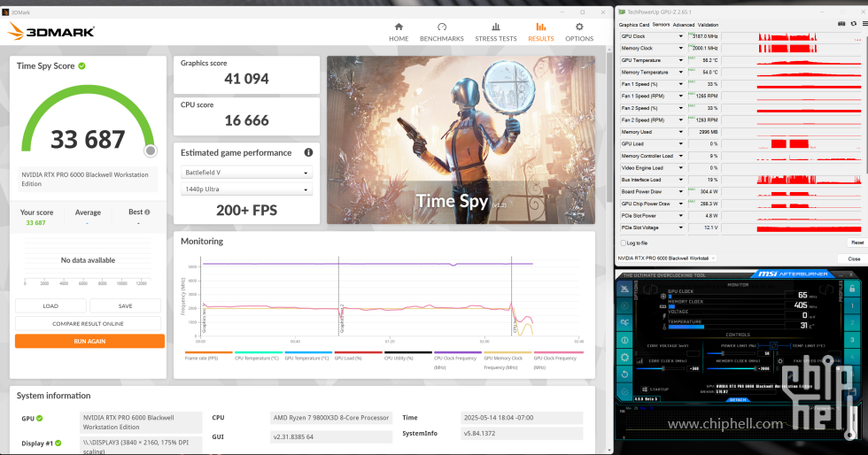Open the STRESS TESTS section in 3DMark
This screenshot has width=868, height=455.
click(x=495, y=33)
